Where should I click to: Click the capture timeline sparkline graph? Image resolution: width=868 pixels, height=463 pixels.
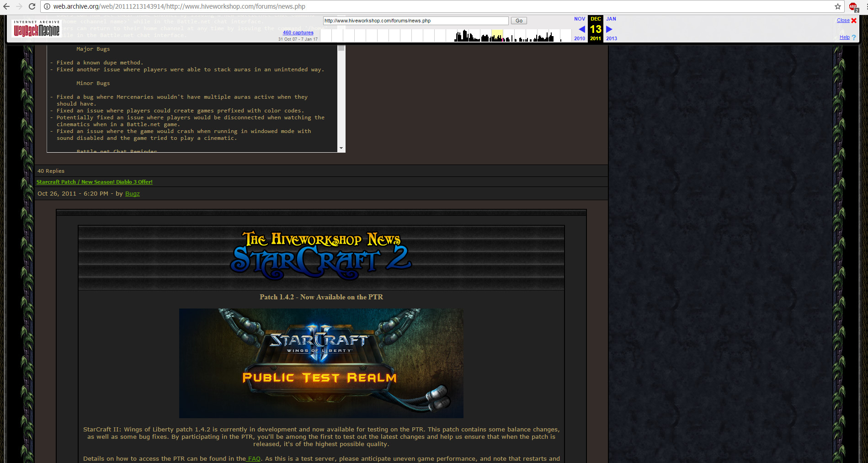[446, 35]
